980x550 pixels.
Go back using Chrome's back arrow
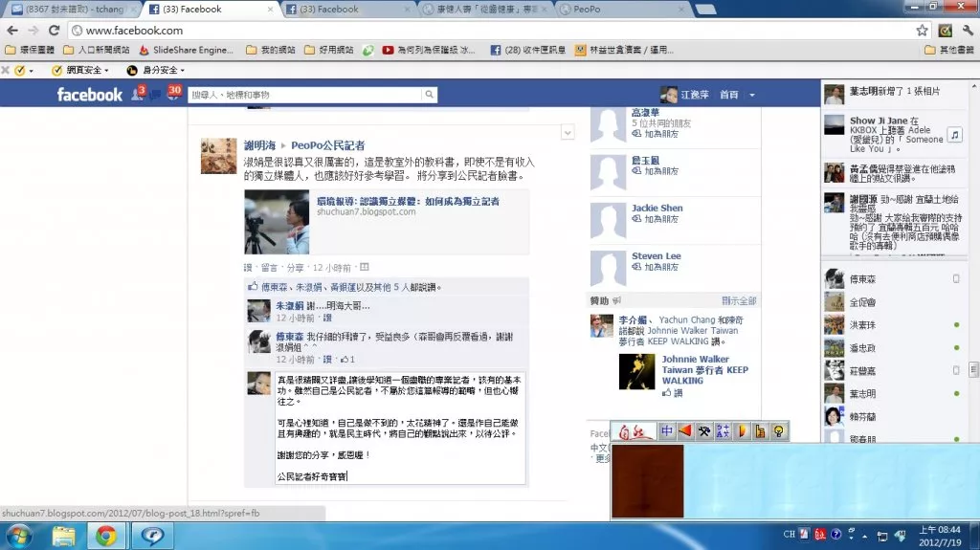point(12,31)
